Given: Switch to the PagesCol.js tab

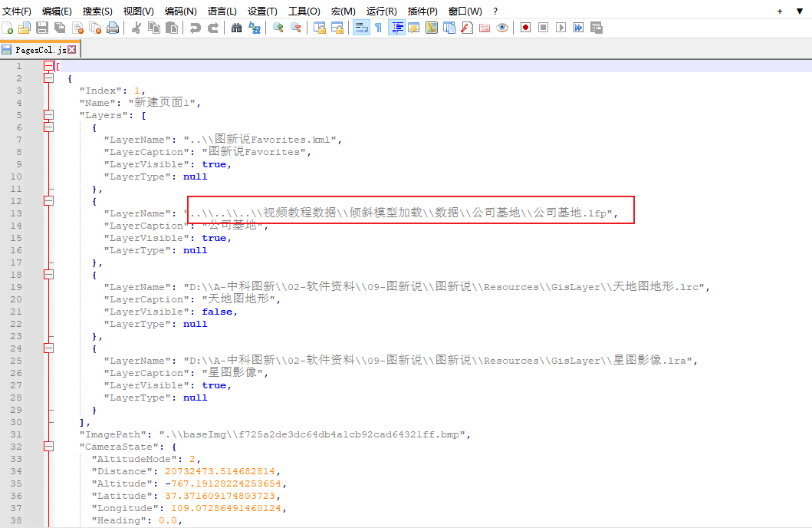Looking at the screenshot, I should pyautogui.click(x=35, y=49).
